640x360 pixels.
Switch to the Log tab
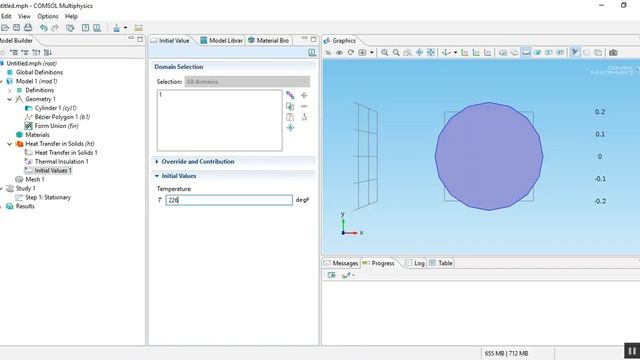415,263
